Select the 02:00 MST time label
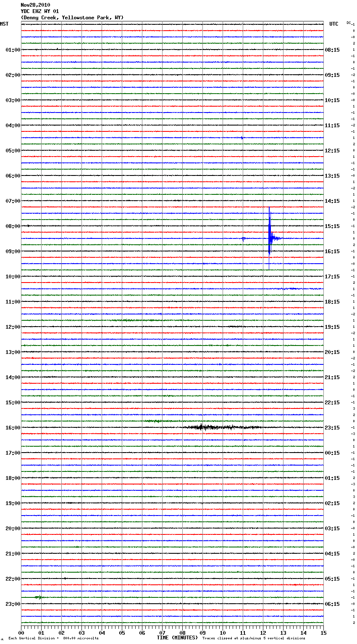 [x=13, y=75]
